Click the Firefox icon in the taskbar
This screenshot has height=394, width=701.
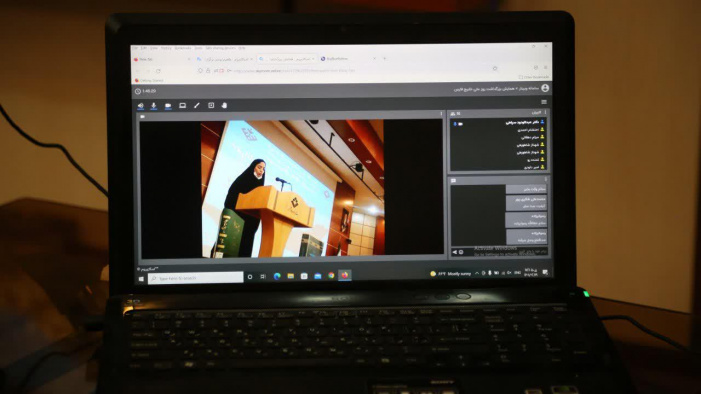pos(345,275)
